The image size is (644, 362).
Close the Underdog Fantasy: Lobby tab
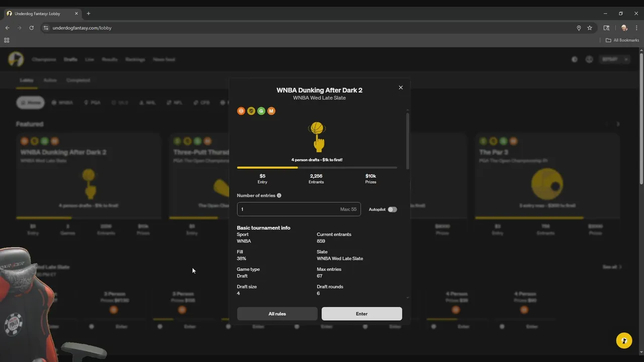[77, 14]
